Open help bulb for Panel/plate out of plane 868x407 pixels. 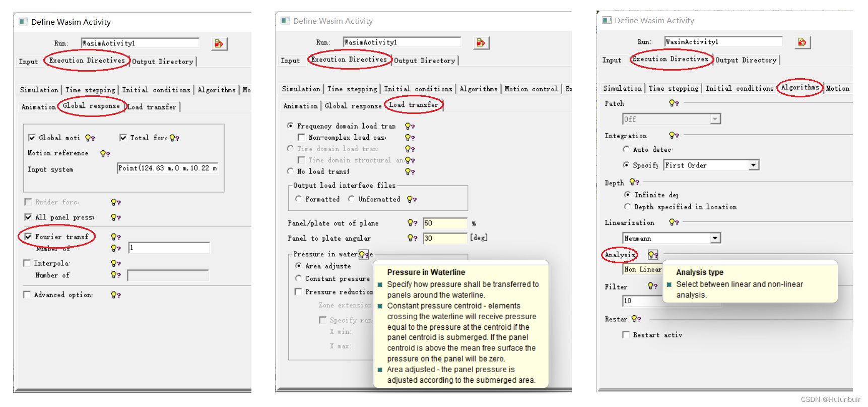point(412,223)
